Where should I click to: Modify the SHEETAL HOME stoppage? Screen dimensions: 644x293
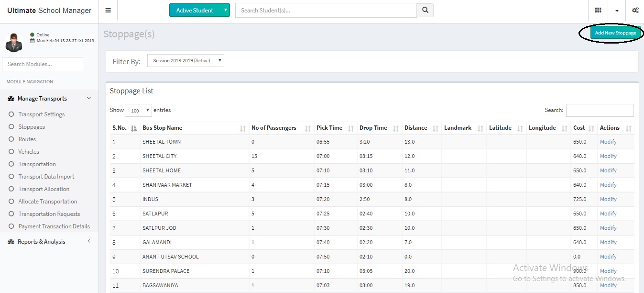pos(608,170)
